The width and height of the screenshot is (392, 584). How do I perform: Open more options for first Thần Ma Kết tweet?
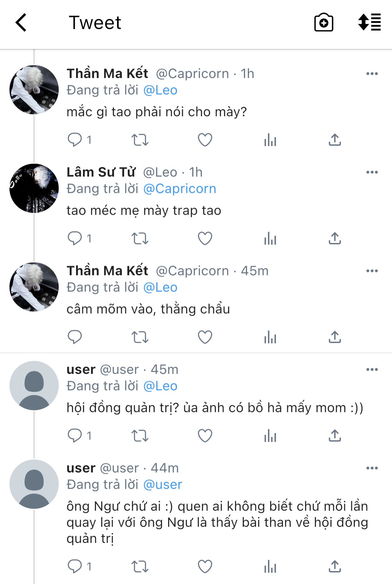pyautogui.click(x=372, y=74)
